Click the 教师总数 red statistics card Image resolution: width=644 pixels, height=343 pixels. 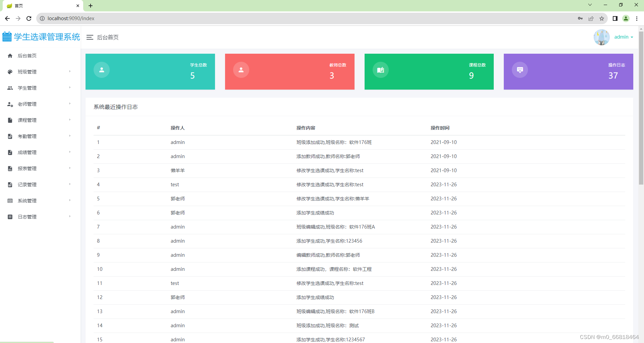(289, 71)
